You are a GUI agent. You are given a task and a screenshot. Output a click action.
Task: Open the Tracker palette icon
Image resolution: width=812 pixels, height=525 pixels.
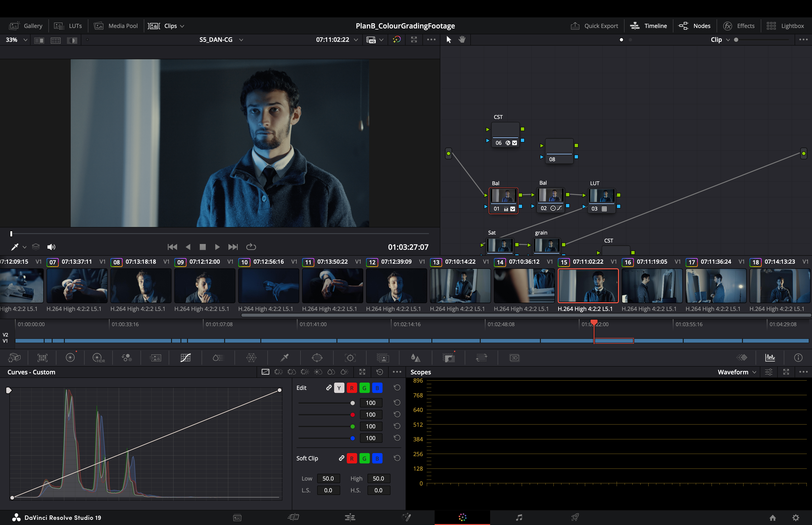(x=350, y=358)
